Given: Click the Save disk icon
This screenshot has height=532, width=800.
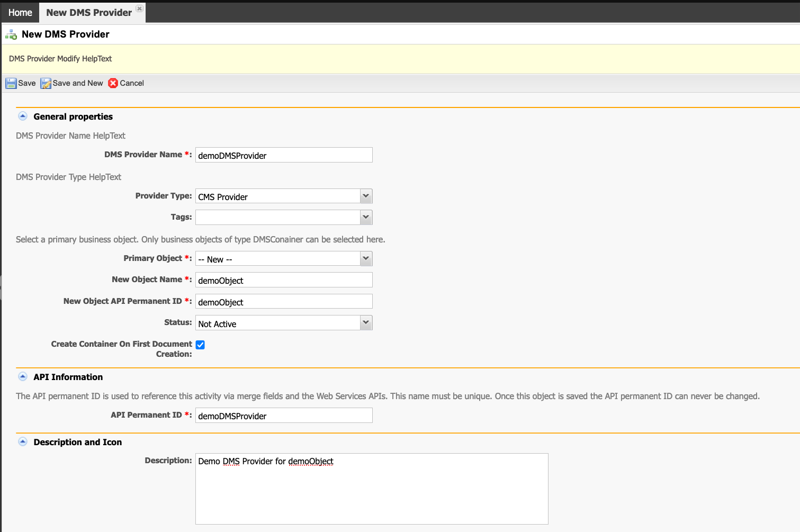Looking at the screenshot, I should pos(11,83).
